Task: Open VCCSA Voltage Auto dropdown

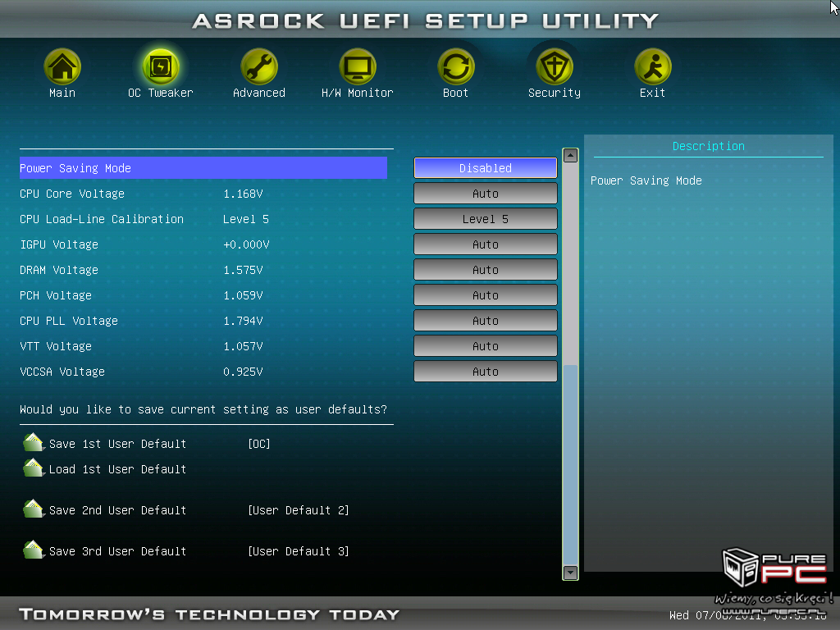Action: click(x=486, y=372)
